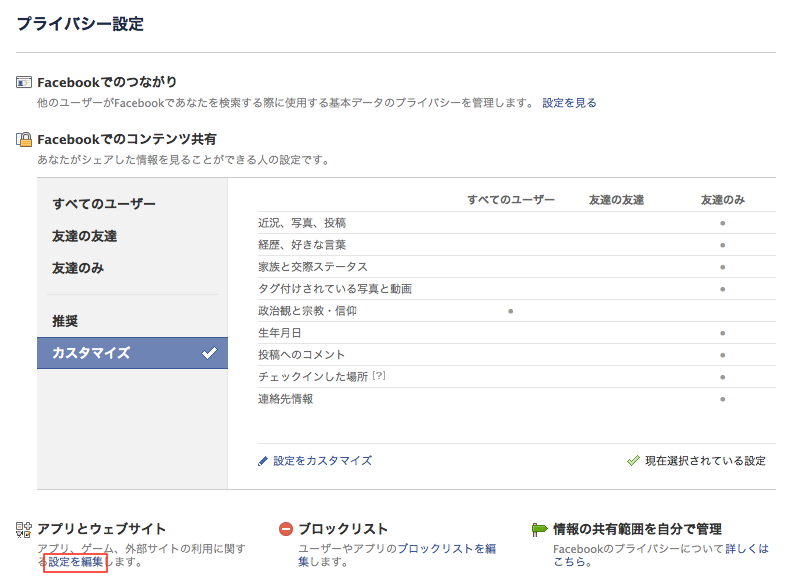The width and height of the screenshot is (788, 586).
Task: Click the タグ付けされている写真と動画 row label
Action: [335, 289]
